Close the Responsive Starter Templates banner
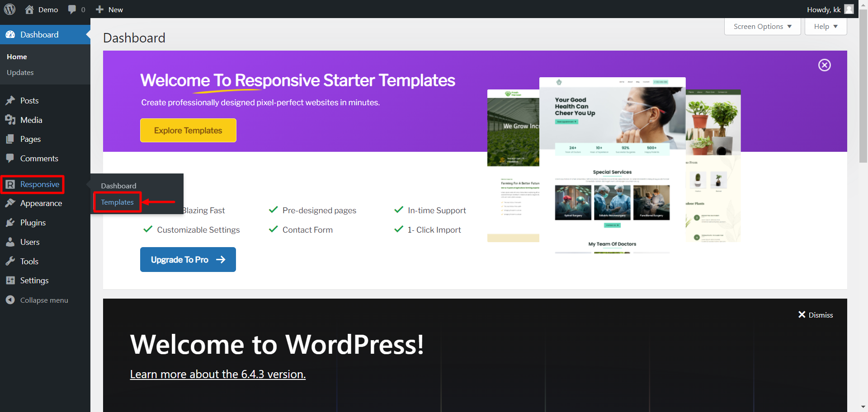868x412 pixels. pos(825,65)
